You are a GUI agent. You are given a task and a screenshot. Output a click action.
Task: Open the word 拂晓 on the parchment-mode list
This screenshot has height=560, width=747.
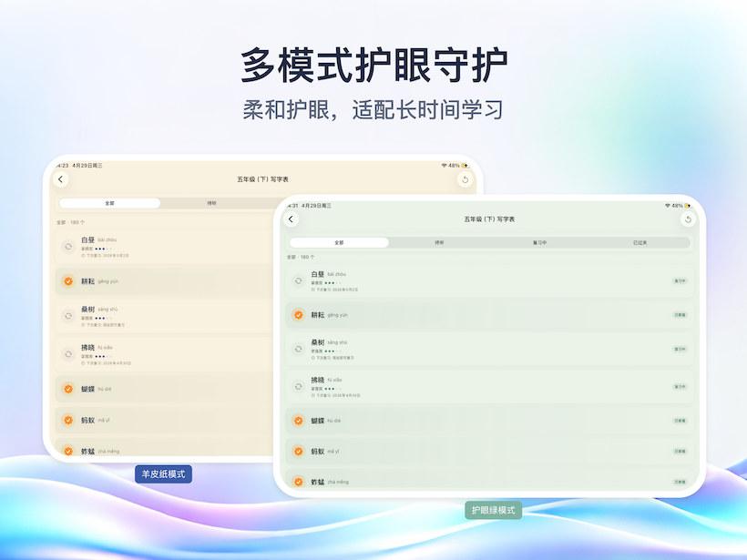87,347
